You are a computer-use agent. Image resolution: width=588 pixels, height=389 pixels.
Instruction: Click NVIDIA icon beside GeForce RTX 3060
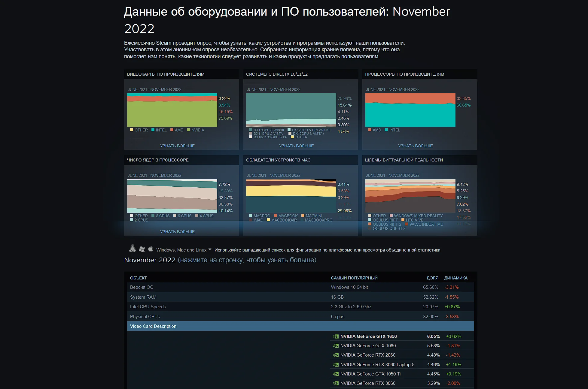336,383
